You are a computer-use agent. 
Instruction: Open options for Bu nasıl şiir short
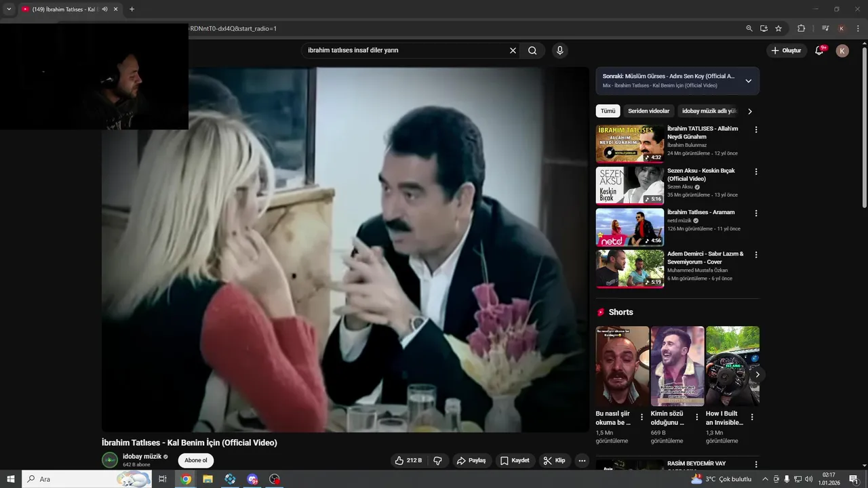click(642, 417)
